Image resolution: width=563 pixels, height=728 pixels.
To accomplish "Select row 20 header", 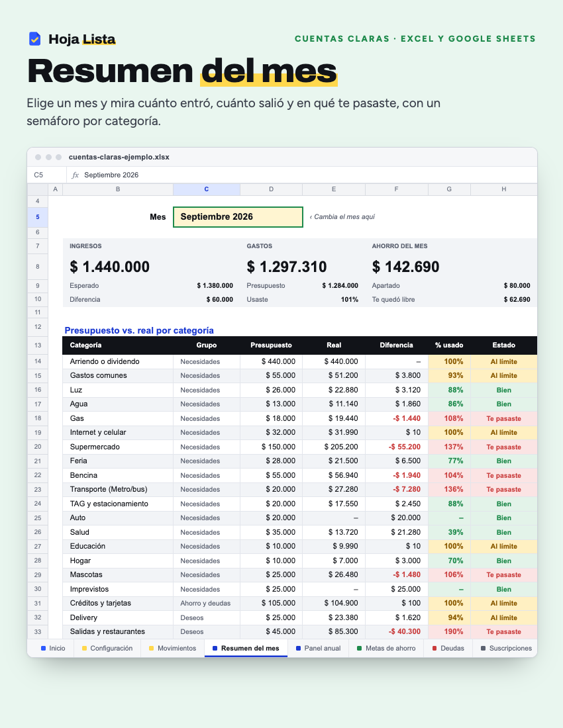I will 38,447.
